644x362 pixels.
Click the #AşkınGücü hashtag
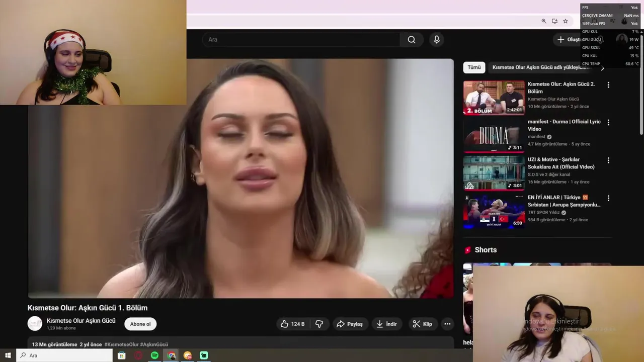click(x=154, y=344)
